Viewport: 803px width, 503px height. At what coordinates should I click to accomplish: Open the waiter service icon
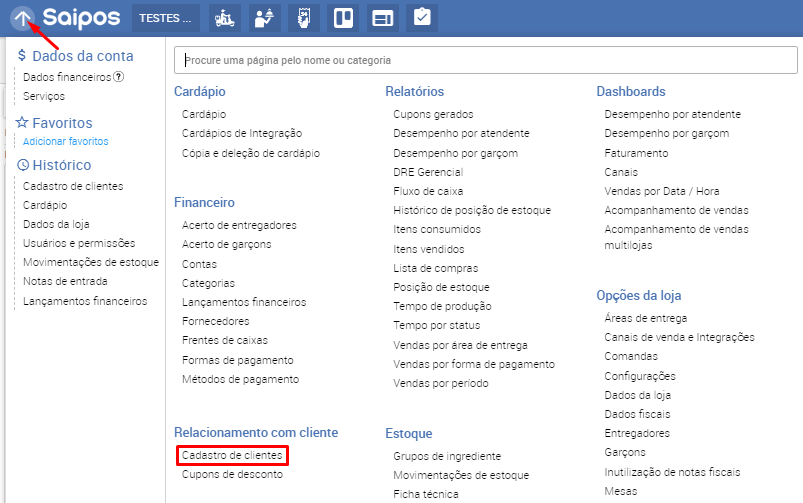[x=265, y=18]
